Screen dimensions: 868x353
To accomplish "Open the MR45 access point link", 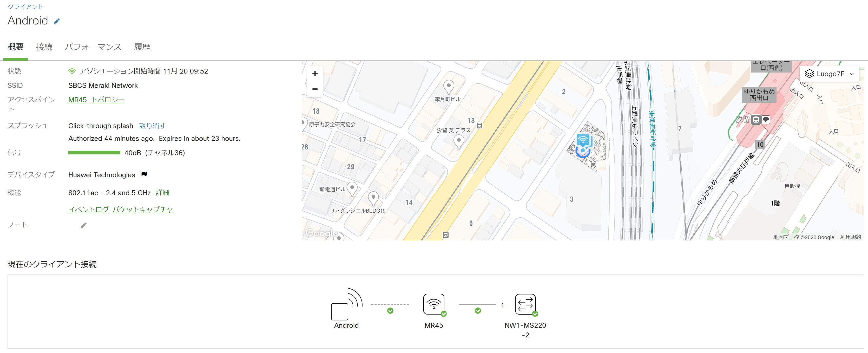I will [77, 100].
